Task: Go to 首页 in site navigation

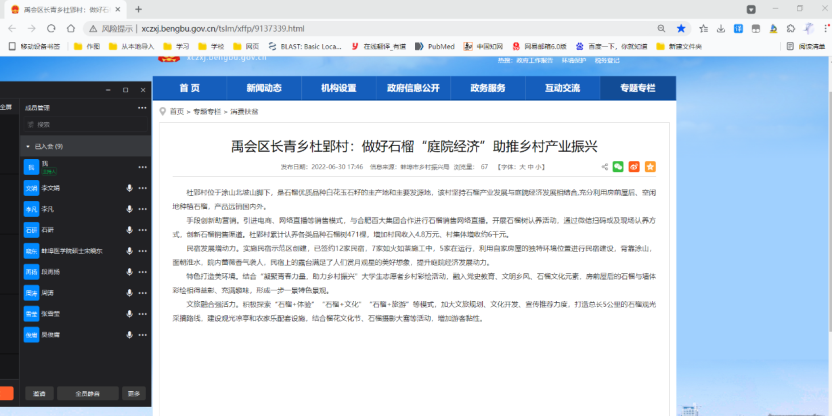Action: (189, 88)
